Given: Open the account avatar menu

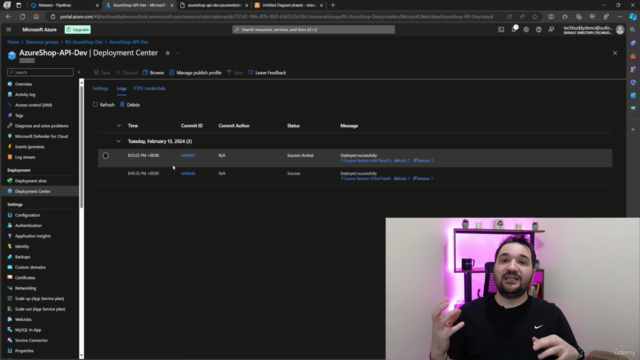Looking at the screenshot, I should pyautogui.click(x=620, y=30).
